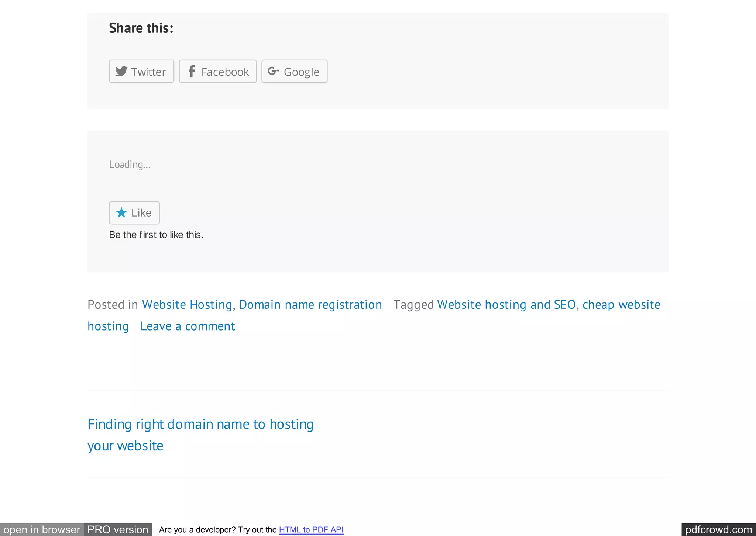Viewport: 756px width, 536px height.
Task: Click 'Are you a developer?' text
Action: 197,530
